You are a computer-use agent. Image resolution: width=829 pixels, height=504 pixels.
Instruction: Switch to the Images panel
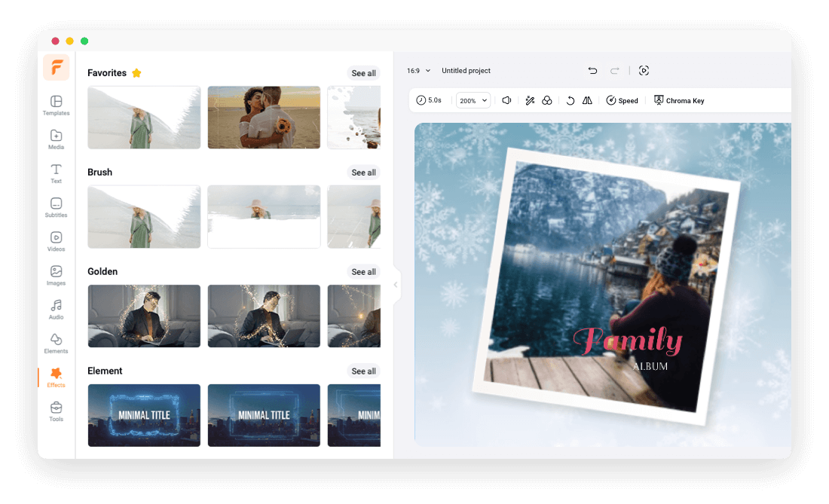tap(56, 276)
